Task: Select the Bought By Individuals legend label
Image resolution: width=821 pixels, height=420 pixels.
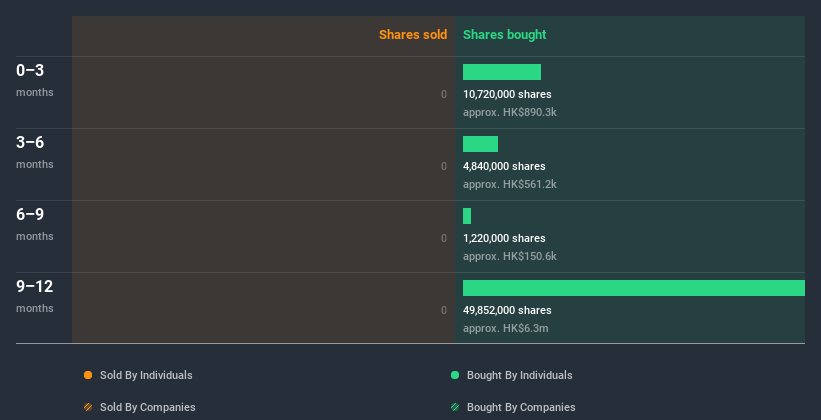Action: coord(519,375)
